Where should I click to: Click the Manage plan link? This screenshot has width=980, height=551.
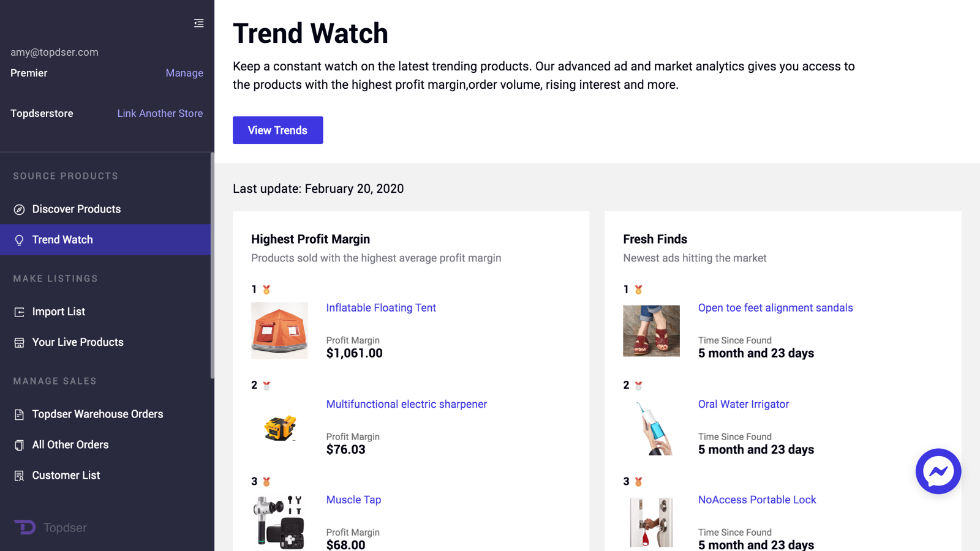(184, 73)
